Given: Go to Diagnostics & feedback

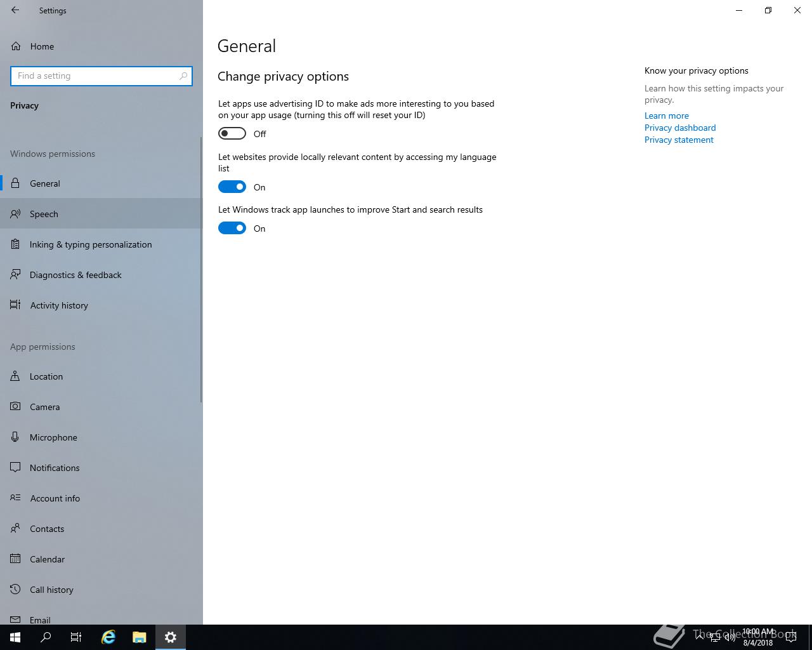Looking at the screenshot, I should click(101, 275).
